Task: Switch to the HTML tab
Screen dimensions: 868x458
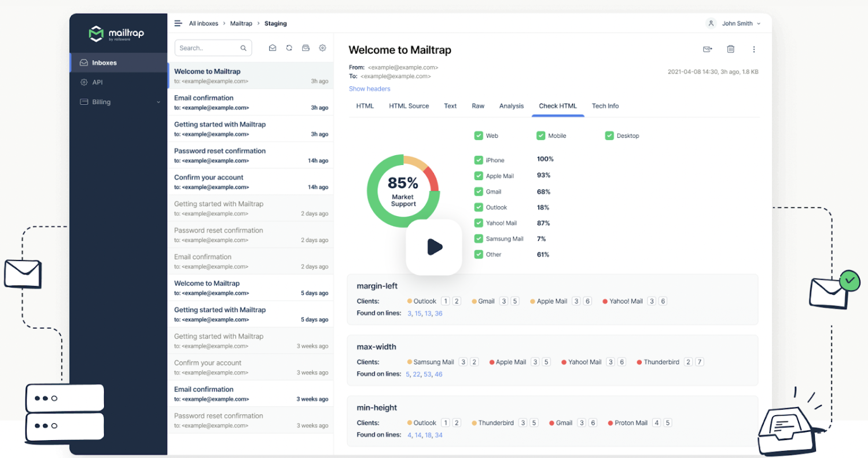Action: coord(365,106)
